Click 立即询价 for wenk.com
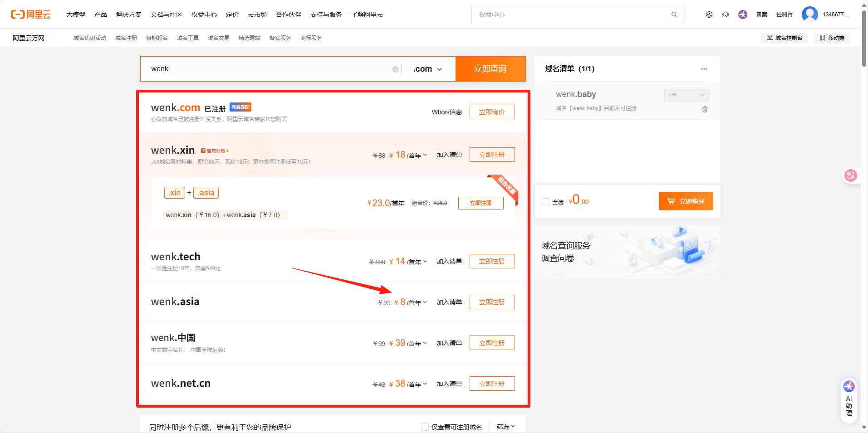The height and width of the screenshot is (433, 868). (x=492, y=112)
